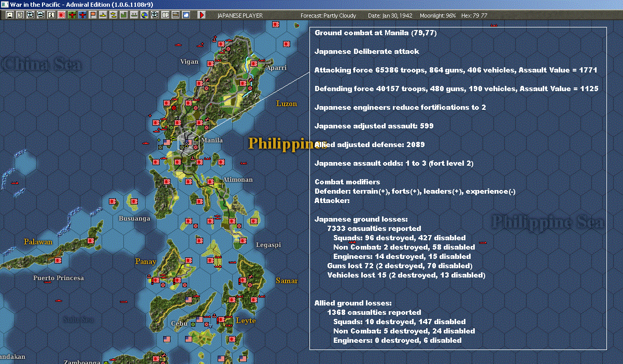Click the 'Combat modifiers' line
The image size is (623, 364).
[347, 182]
